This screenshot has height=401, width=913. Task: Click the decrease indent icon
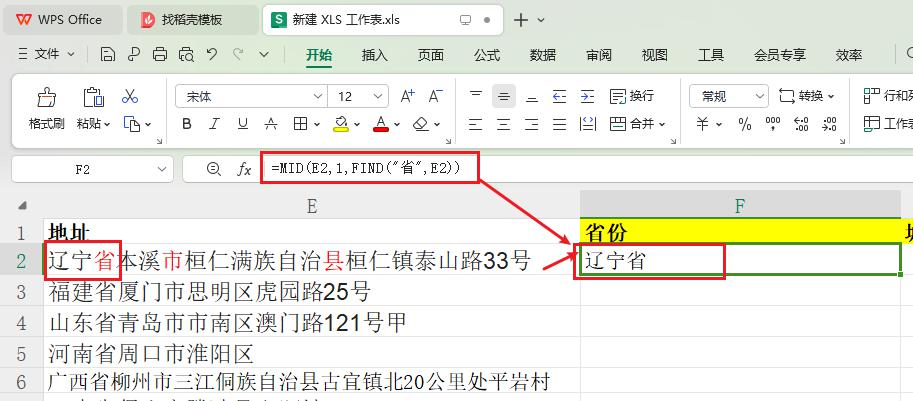560,96
